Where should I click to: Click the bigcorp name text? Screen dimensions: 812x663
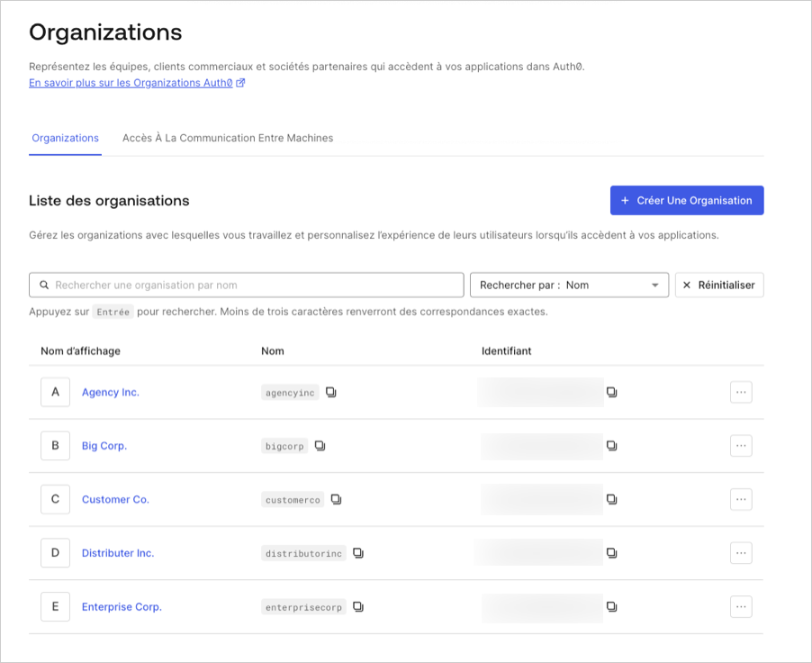pyautogui.click(x=284, y=446)
